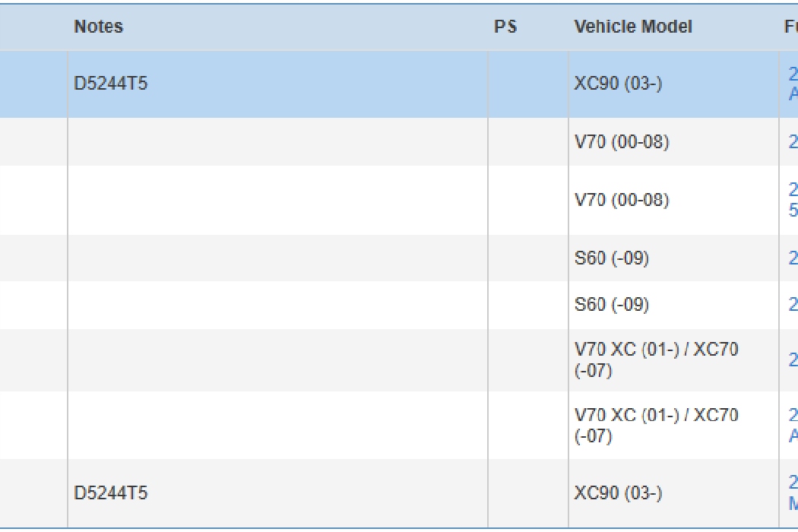Click truncated header right of Vehicle Model

[x=790, y=27]
